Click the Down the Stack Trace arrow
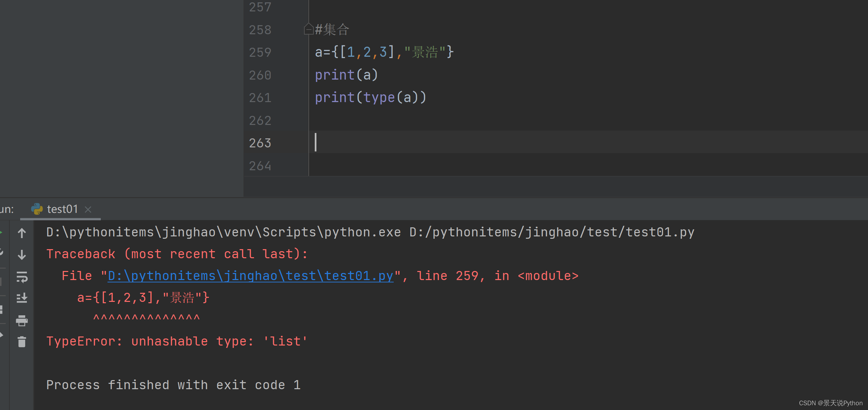 (x=22, y=255)
